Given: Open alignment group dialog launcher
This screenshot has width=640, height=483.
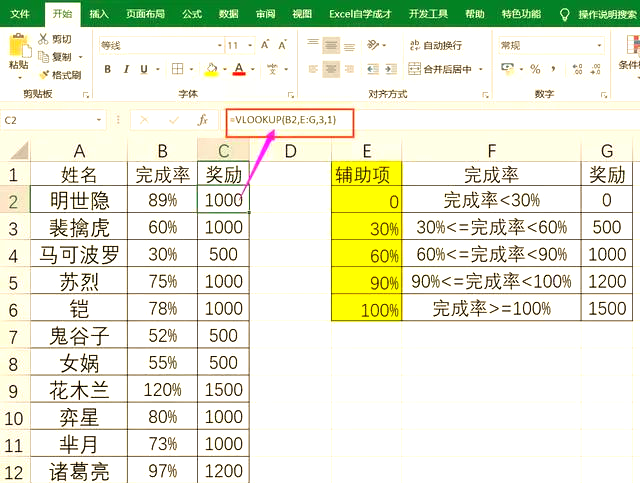Looking at the screenshot, I should tap(486, 95).
